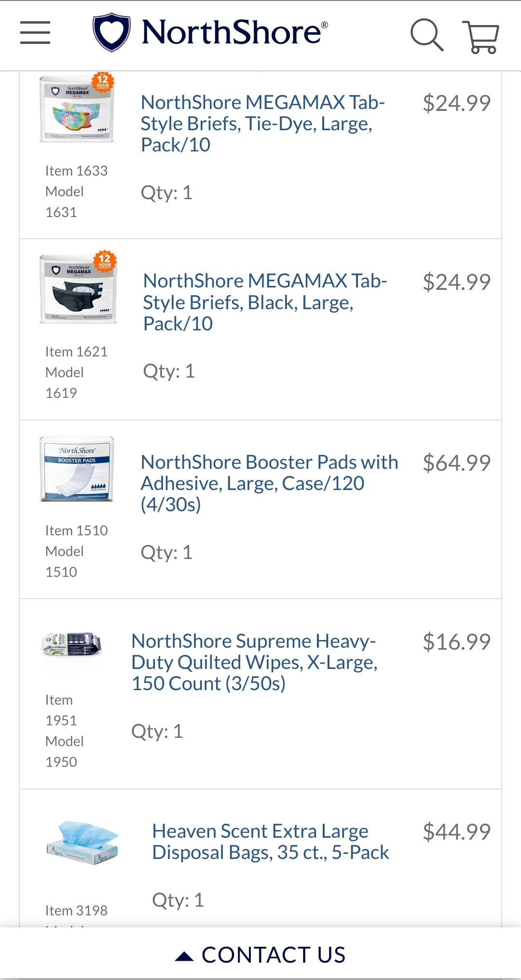Open the search magnifier icon
The image size is (521, 980).
426,35
